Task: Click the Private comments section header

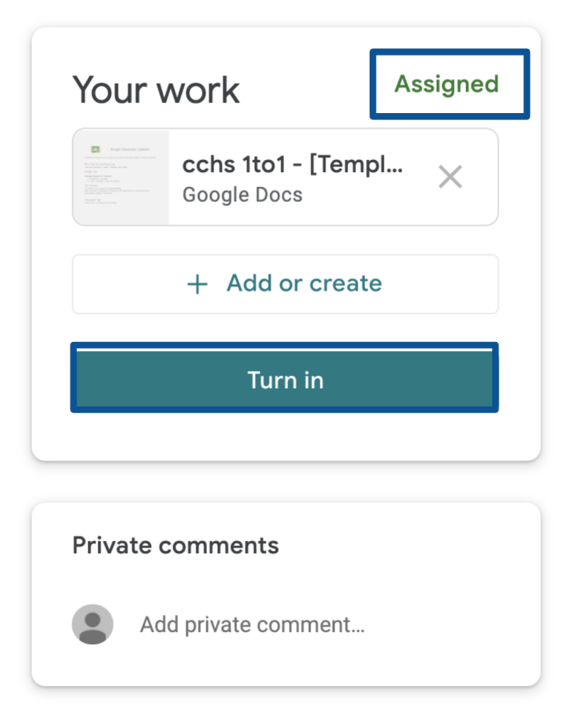Action: coord(174,545)
